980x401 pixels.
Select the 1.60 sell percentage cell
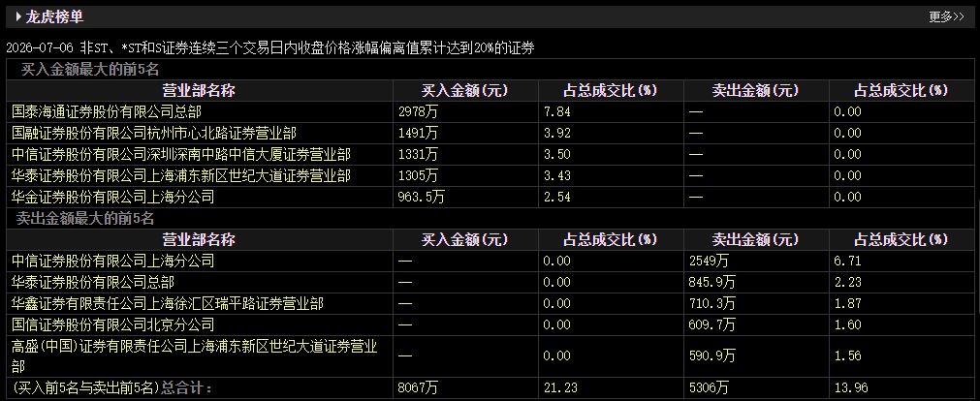[847, 324]
